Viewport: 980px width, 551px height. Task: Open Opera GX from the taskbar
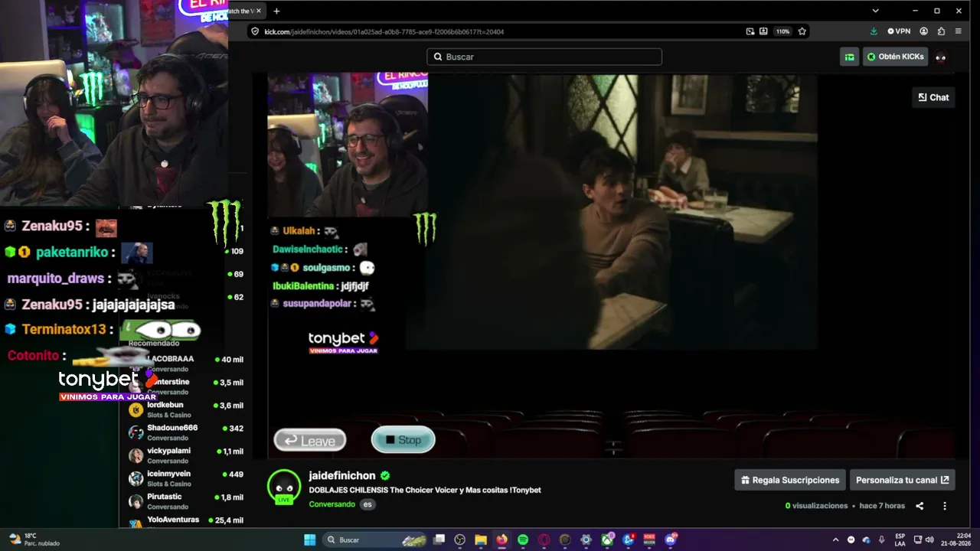tap(544, 540)
